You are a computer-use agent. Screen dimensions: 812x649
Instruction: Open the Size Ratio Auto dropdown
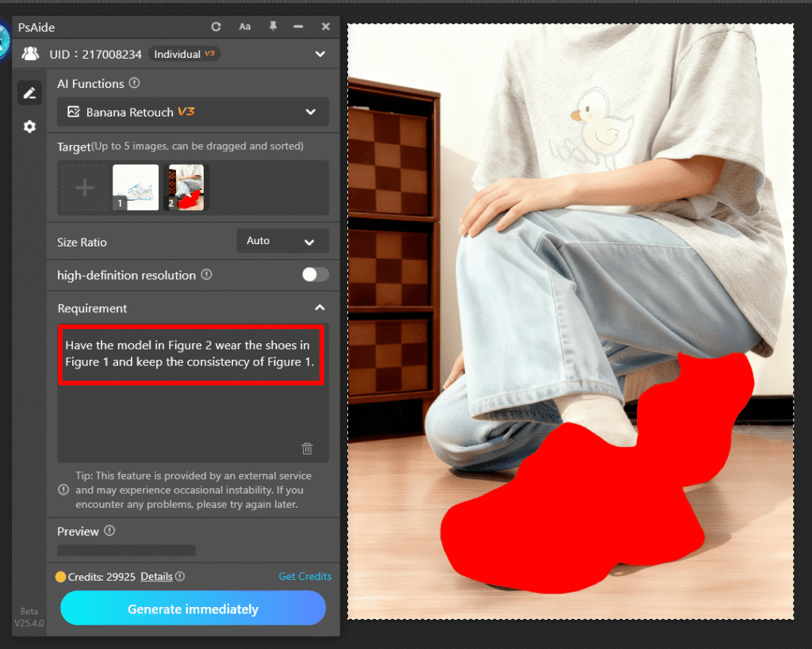(x=282, y=241)
